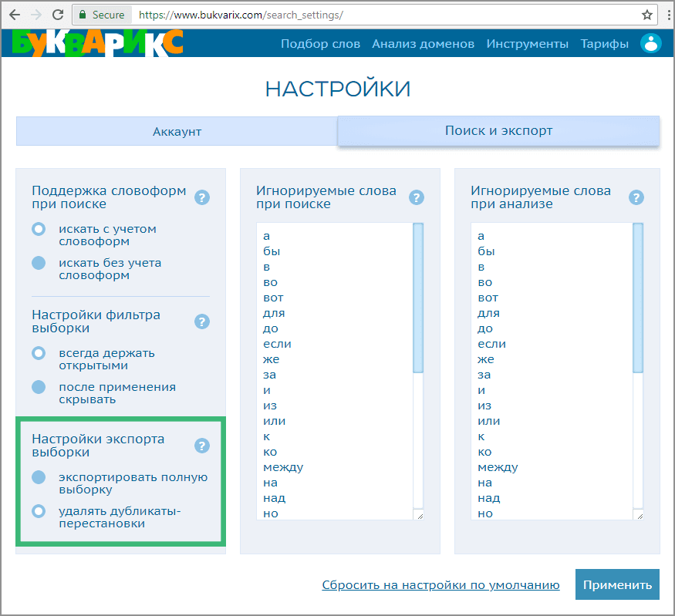Select искать без учета словоформ
Screen dimensions: 675x616
(x=39, y=263)
